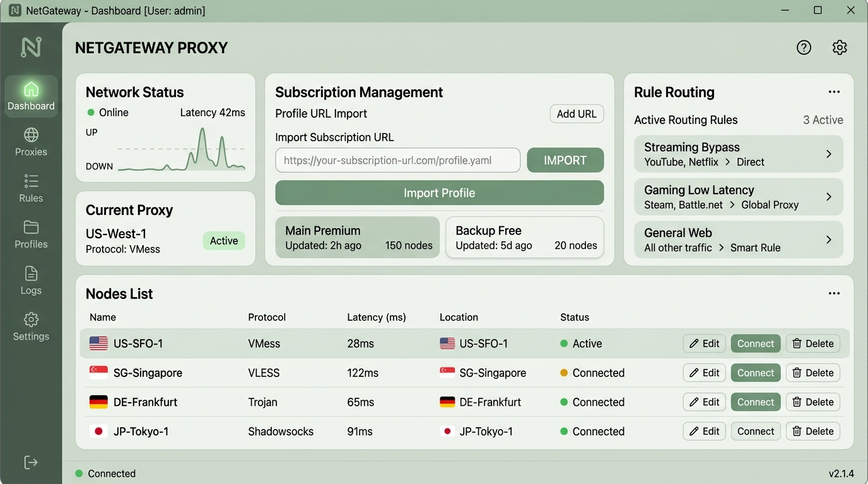Select the Backup Free subscription profile
The height and width of the screenshot is (484, 868).
[x=525, y=238]
